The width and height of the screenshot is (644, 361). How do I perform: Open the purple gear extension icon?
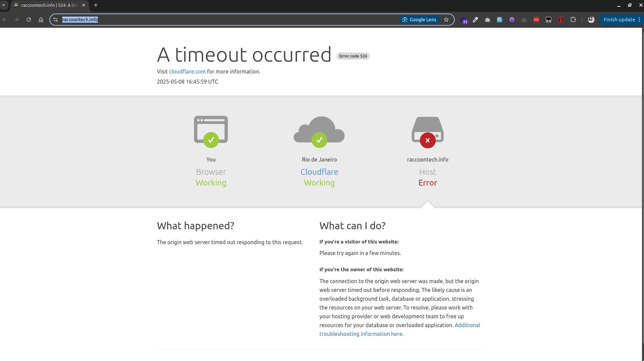[x=512, y=20]
